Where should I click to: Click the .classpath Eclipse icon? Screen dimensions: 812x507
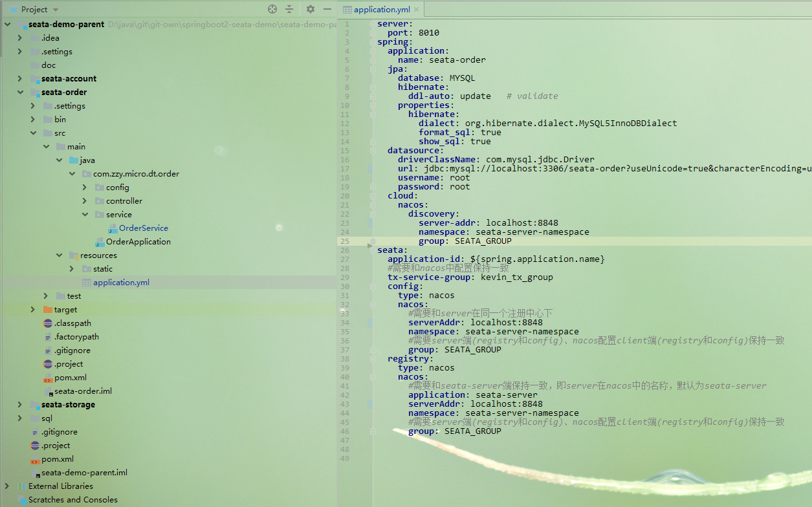pos(48,323)
